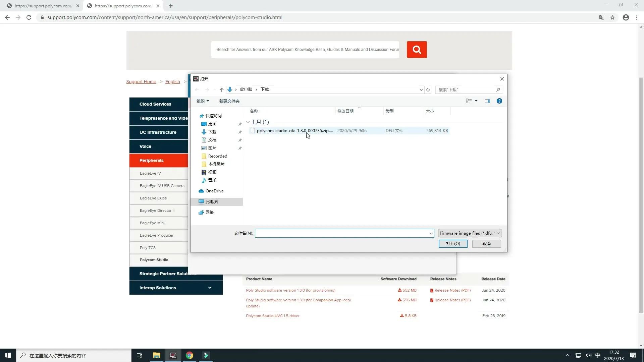Open the 本机照片 folder
Screen dimensions: 644x362
pos(216,164)
